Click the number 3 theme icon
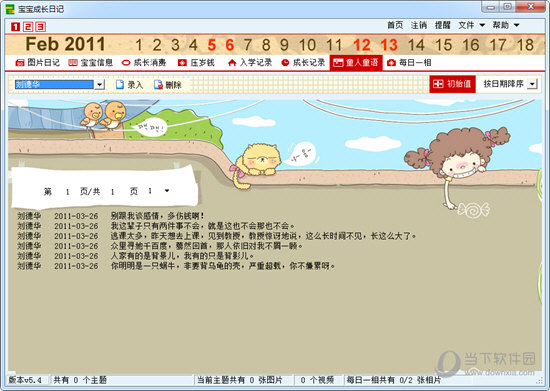This screenshot has width=550, height=391. pyautogui.click(x=41, y=27)
